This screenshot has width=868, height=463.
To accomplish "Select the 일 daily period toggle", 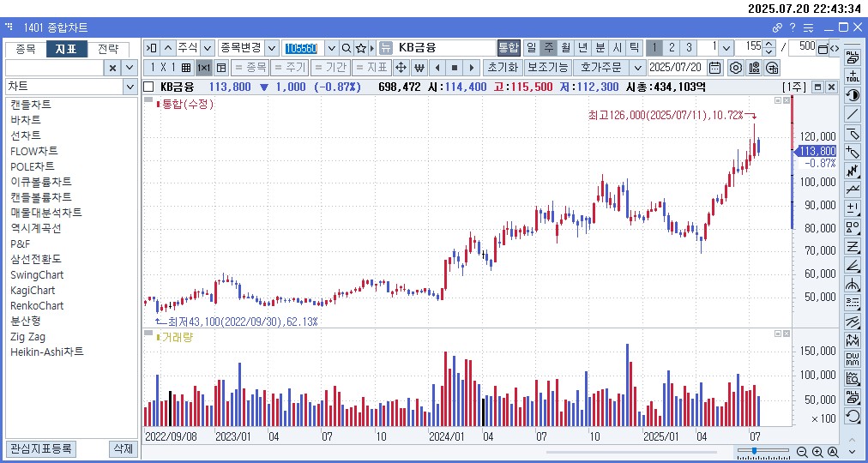I will click(532, 47).
